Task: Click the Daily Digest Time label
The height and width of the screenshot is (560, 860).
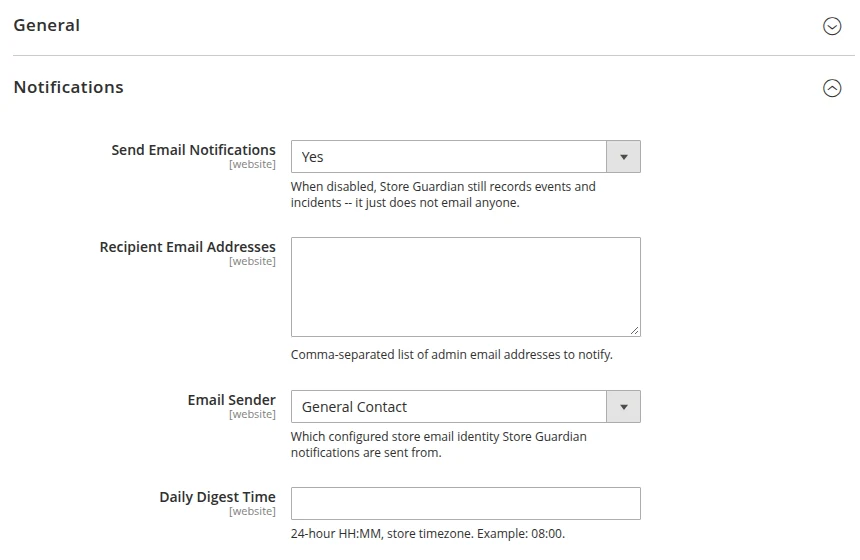Action: 217,497
